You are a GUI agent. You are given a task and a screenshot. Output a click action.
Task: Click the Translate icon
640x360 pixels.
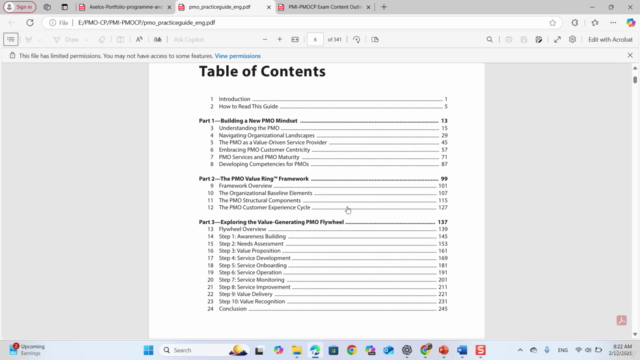point(158,40)
